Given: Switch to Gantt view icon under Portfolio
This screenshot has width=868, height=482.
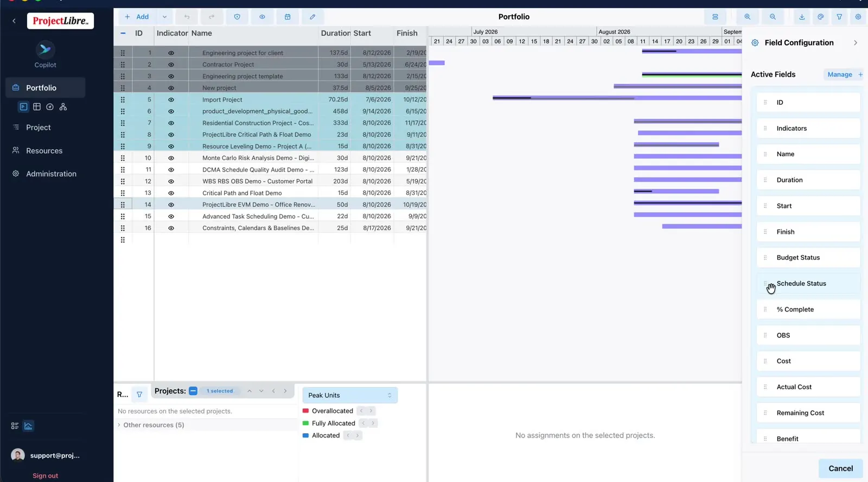Looking at the screenshot, I should pos(23,107).
